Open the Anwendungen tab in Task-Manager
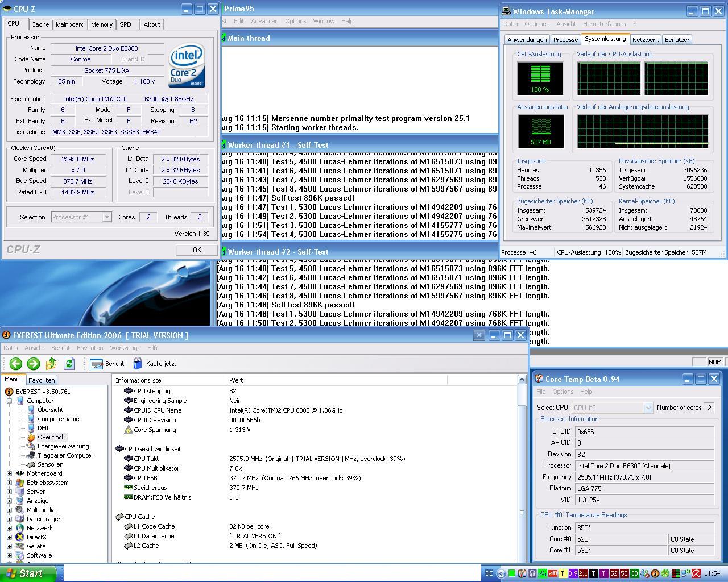This screenshot has height=582, width=728. click(527, 40)
